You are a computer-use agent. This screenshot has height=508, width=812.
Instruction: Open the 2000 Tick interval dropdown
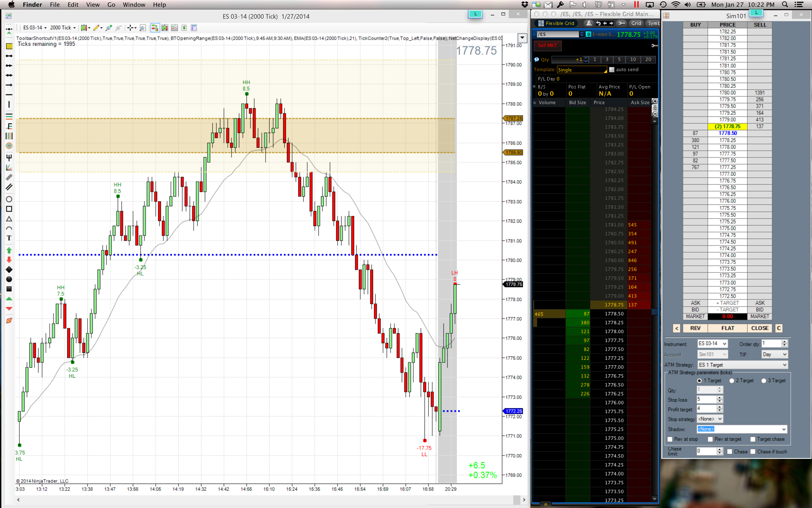pyautogui.click(x=63, y=28)
